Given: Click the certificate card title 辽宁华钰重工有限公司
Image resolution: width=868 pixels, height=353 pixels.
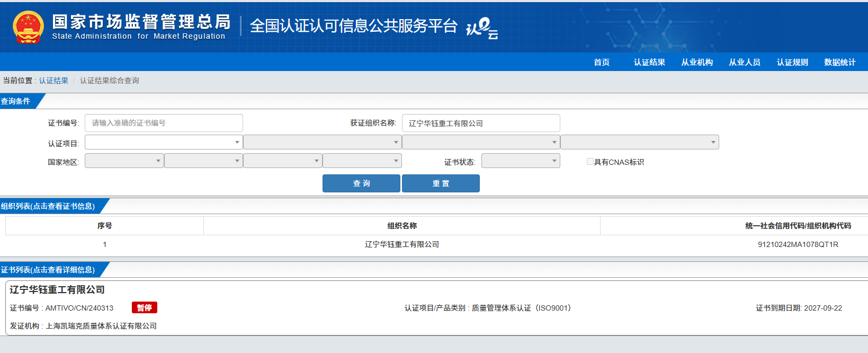Looking at the screenshot, I should click(x=57, y=290).
